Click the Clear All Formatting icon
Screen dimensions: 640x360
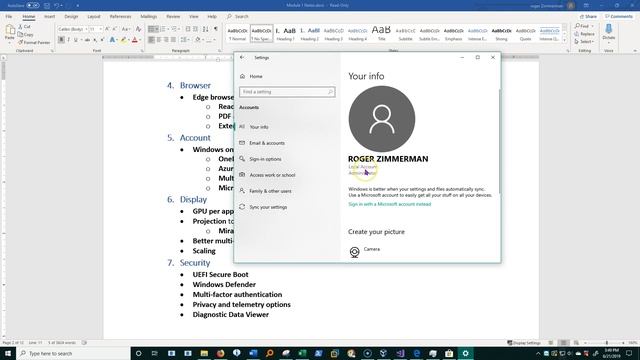pos(138,29)
